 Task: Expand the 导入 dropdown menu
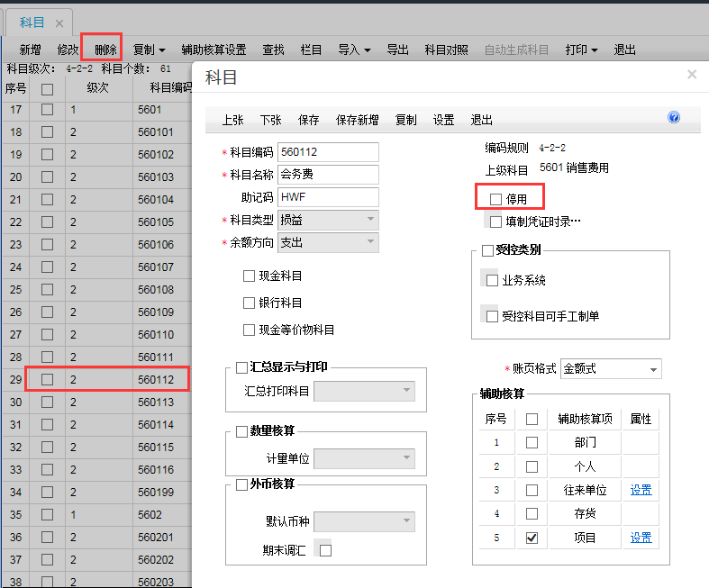point(354,50)
